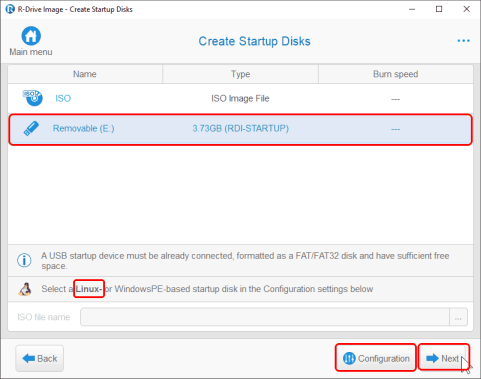Select the ISO disc icon
The image size is (481, 379).
point(32,98)
